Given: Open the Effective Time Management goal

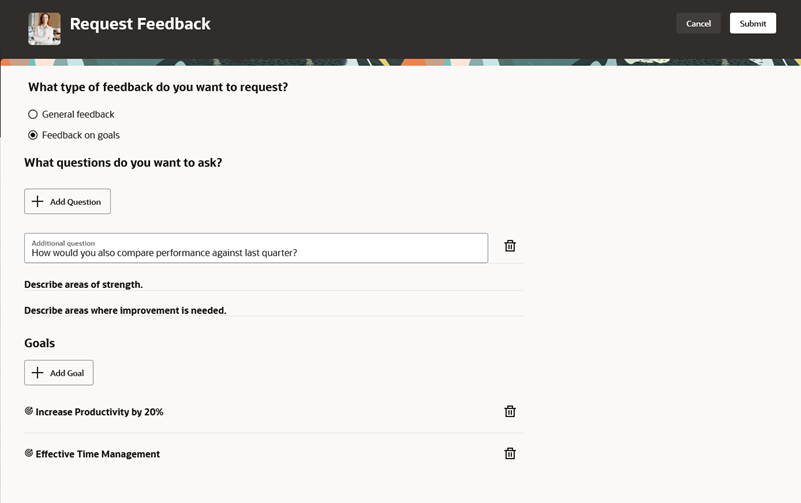Looking at the screenshot, I should coord(98,454).
